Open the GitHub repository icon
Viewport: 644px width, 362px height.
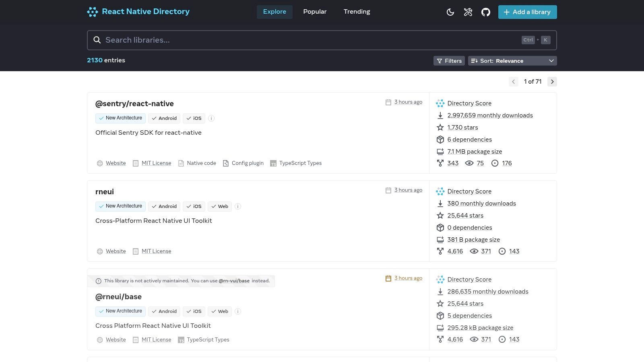(486, 12)
